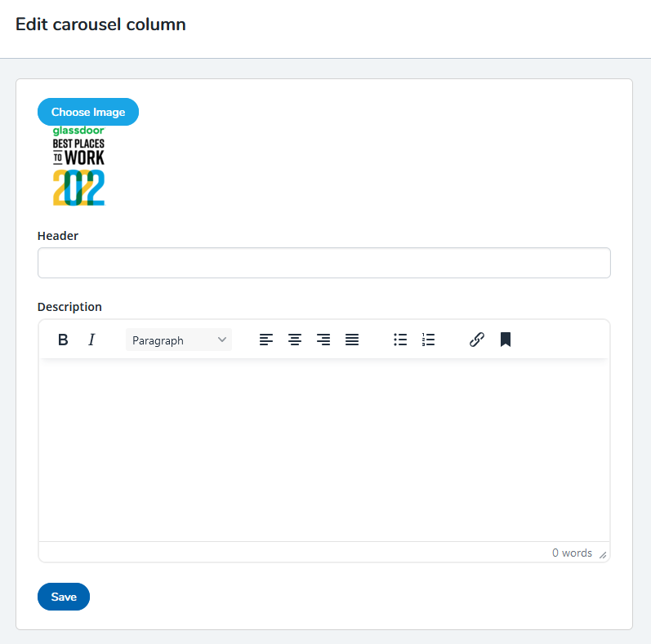Image resolution: width=651 pixels, height=644 pixels.
Task: Click the Description field label
Action: coord(70,307)
